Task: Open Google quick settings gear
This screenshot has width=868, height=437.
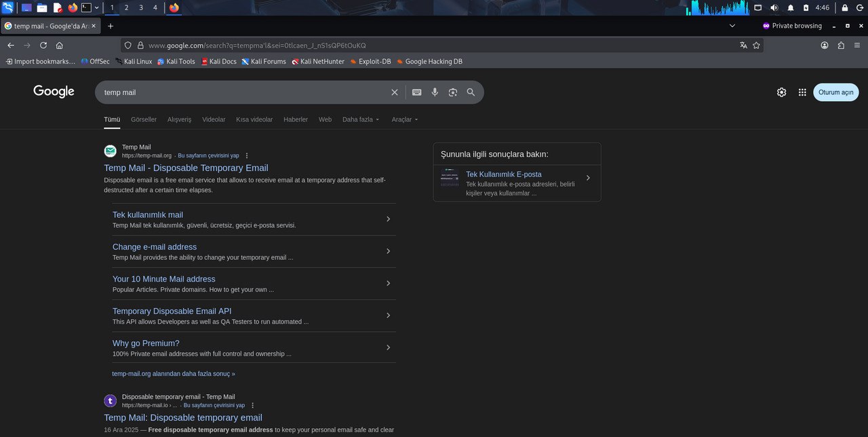Action: (781, 92)
